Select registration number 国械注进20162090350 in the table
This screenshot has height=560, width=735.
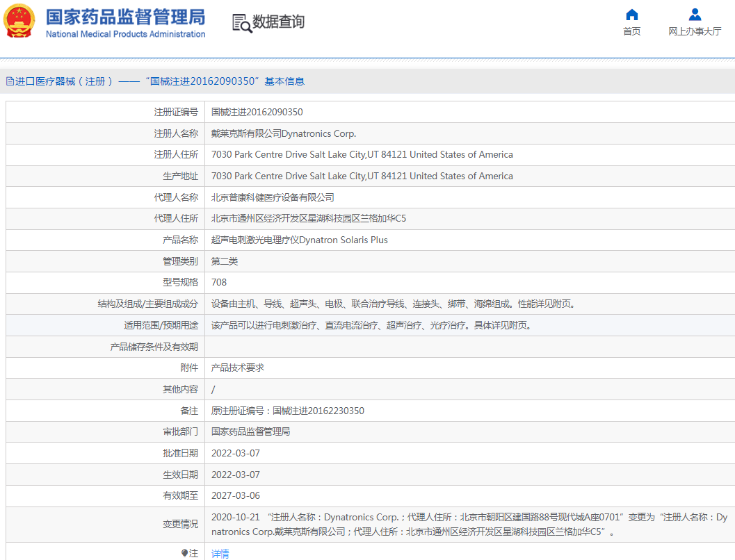pyautogui.click(x=257, y=112)
